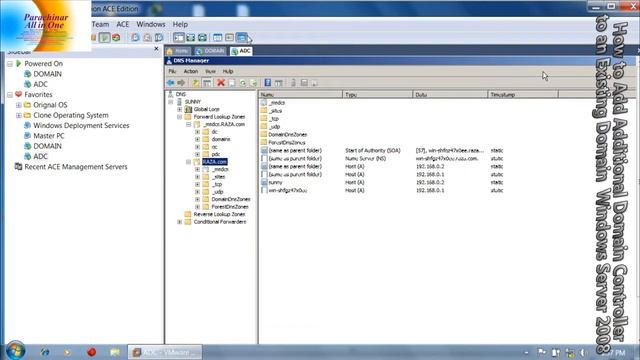This screenshot has width=640, height=360.
Task: Switch to the Home tab
Action: 178,51
